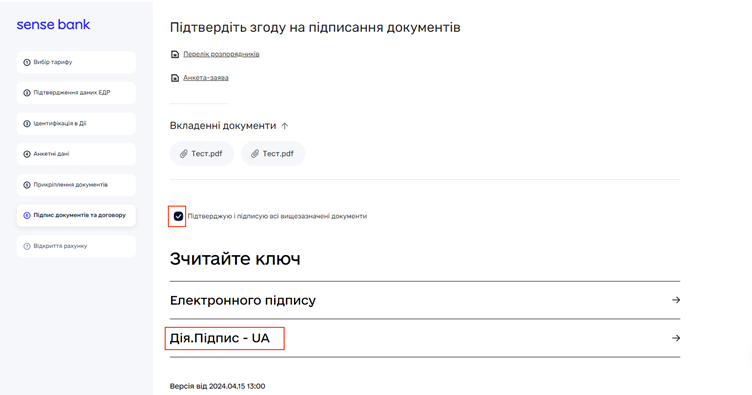Viewport: 752px width, 395px height.
Task: Click the Підтверджую і підписую всі вищезазначені документи label
Action: 277,216
